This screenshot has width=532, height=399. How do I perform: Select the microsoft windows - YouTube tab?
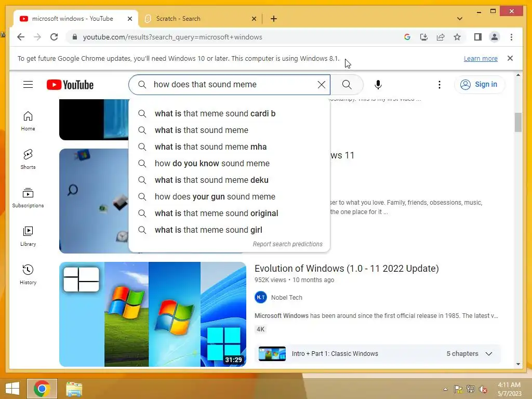tap(75, 19)
